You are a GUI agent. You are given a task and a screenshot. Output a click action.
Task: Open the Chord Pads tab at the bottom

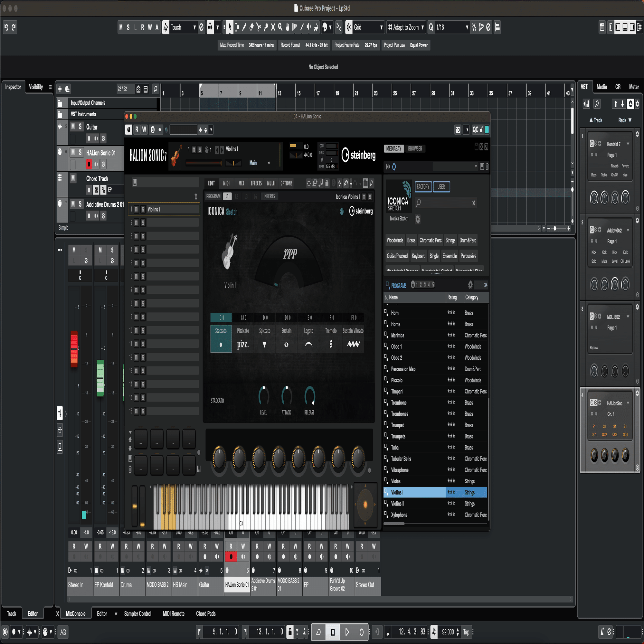pyautogui.click(x=206, y=613)
